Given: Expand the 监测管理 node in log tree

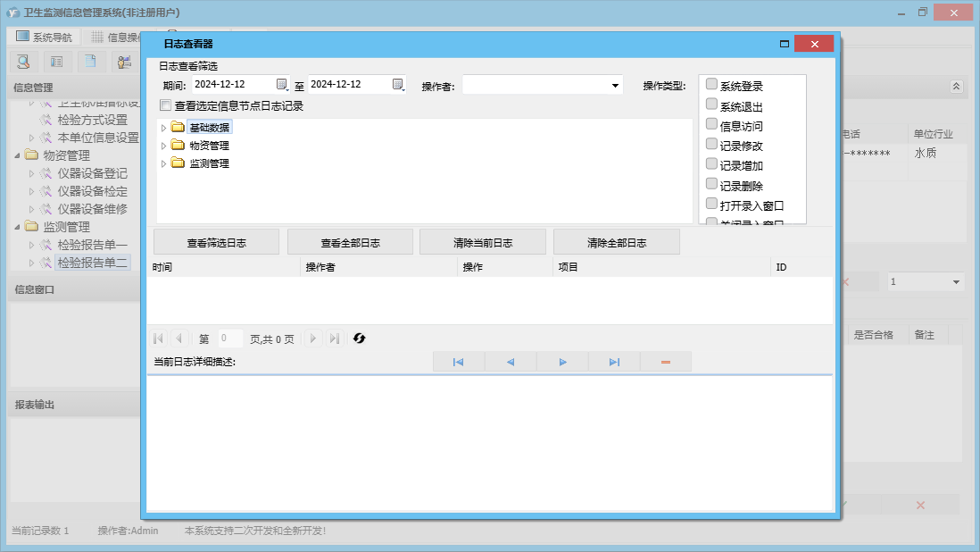Looking at the screenshot, I should [x=163, y=163].
